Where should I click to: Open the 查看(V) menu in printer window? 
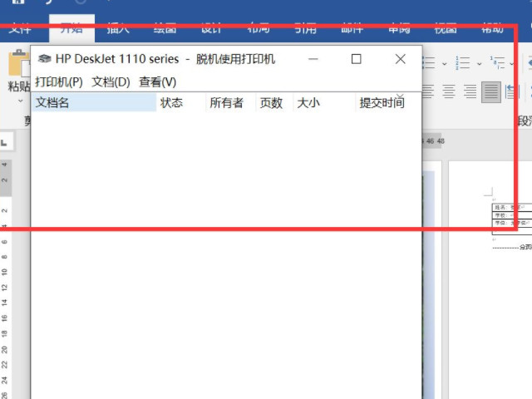[x=157, y=82]
